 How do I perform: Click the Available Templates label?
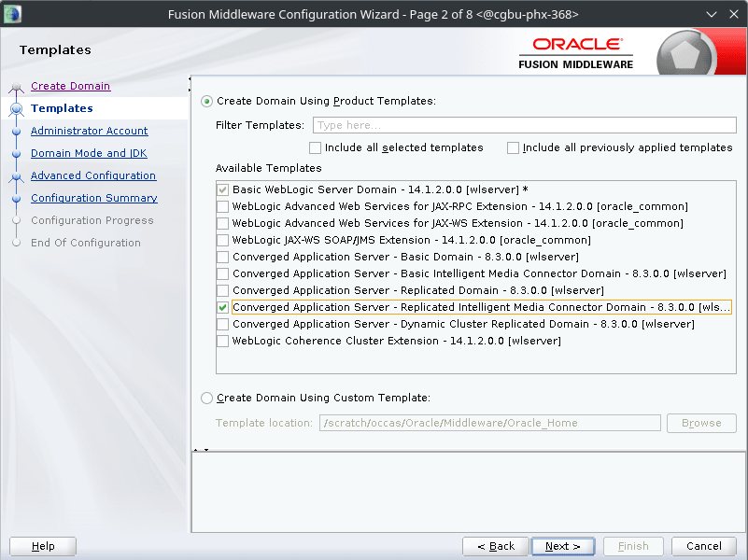[x=269, y=168]
